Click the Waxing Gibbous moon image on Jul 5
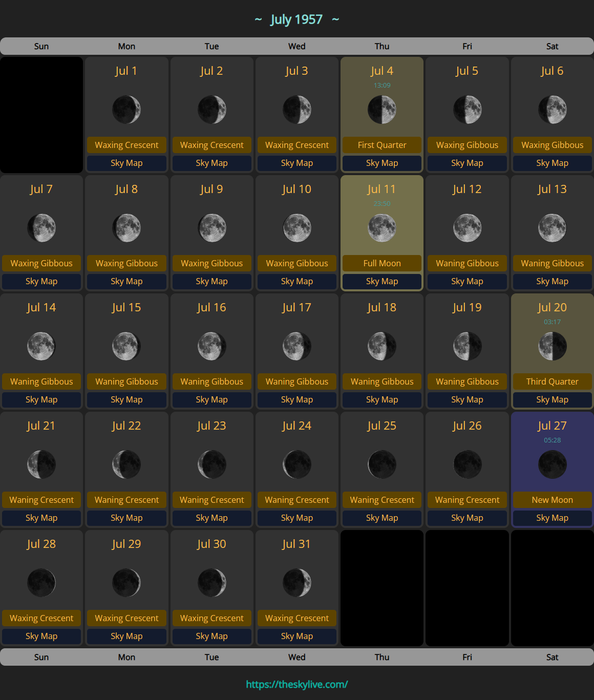The image size is (594, 700). tap(467, 109)
